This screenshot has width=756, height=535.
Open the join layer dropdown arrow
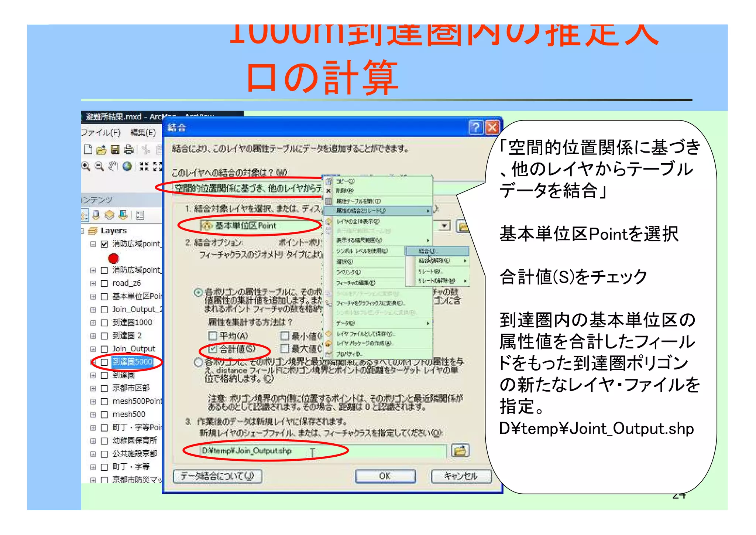point(444,225)
